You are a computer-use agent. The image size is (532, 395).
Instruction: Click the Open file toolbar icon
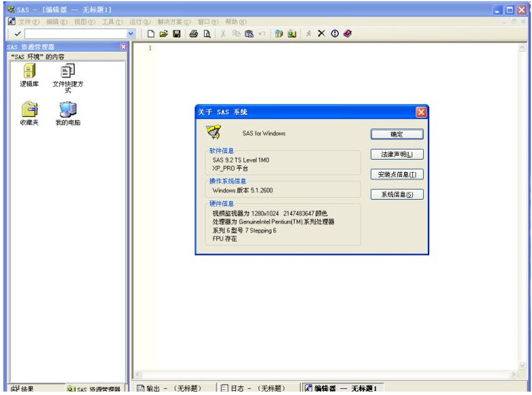(164, 33)
